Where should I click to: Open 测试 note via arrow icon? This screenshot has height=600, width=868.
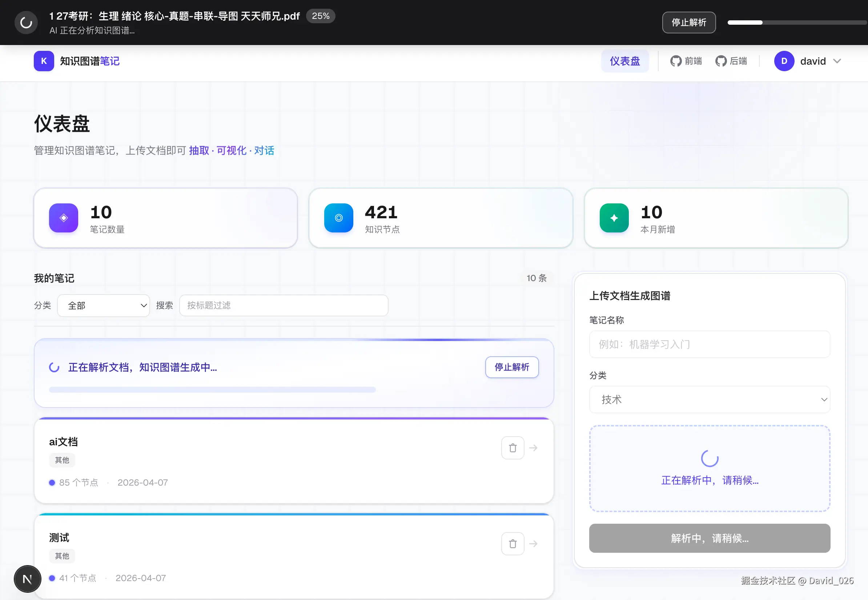(533, 544)
